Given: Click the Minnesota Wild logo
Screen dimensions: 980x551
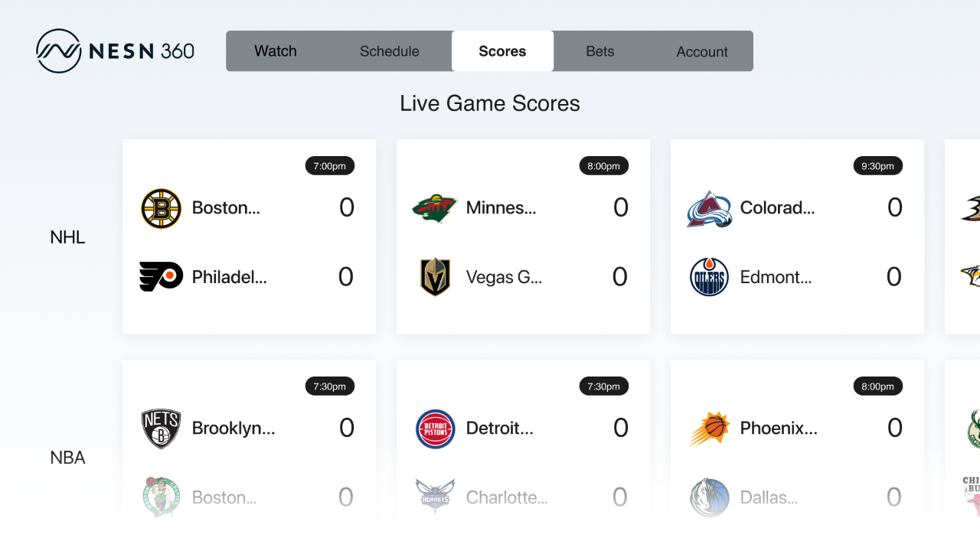Looking at the screenshot, I should pyautogui.click(x=436, y=207).
